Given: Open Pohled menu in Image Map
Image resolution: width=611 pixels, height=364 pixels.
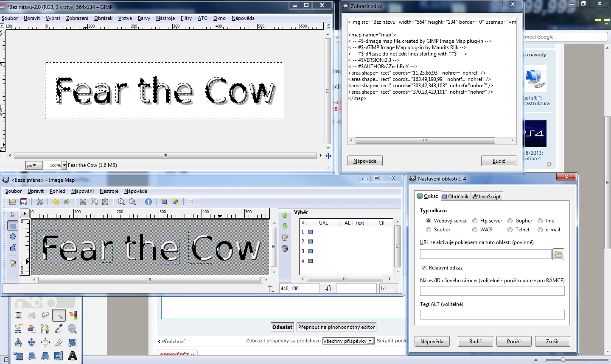Looking at the screenshot, I should coord(57,191).
